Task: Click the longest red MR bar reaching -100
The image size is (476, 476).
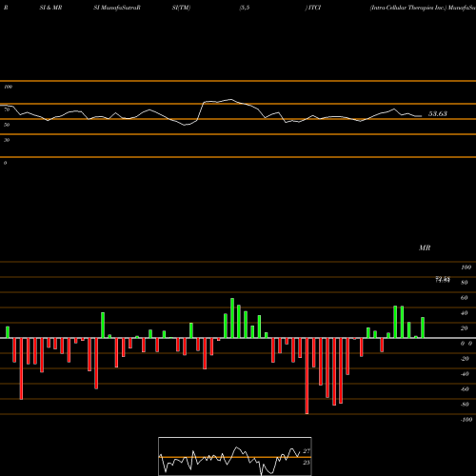Action: tap(307, 376)
